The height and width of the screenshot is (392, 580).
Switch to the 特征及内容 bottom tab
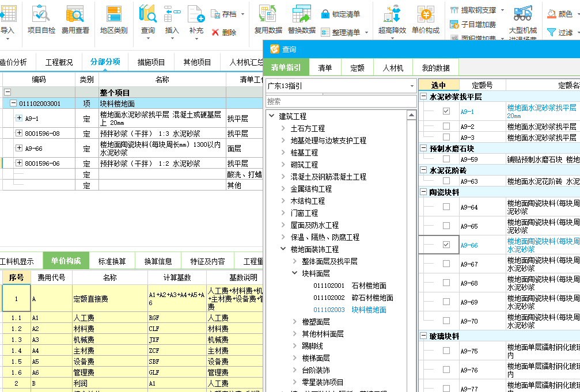pos(207,261)
